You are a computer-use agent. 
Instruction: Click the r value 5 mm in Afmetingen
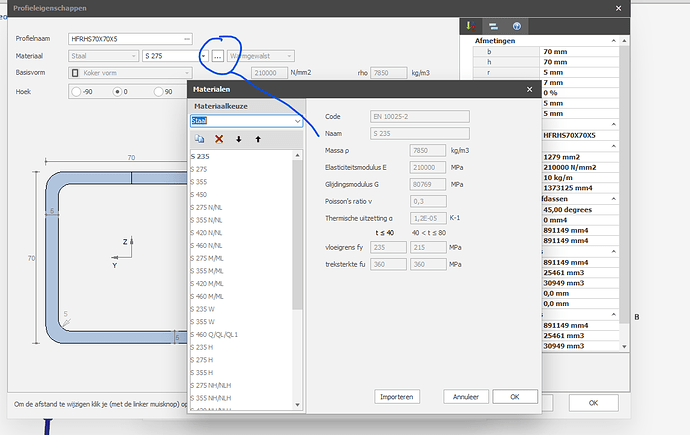pos(580,72)
